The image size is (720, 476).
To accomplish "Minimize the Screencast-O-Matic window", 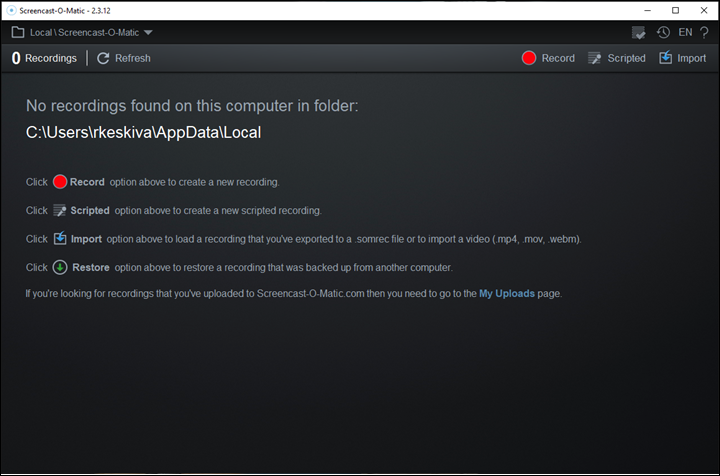I will 647,10.
